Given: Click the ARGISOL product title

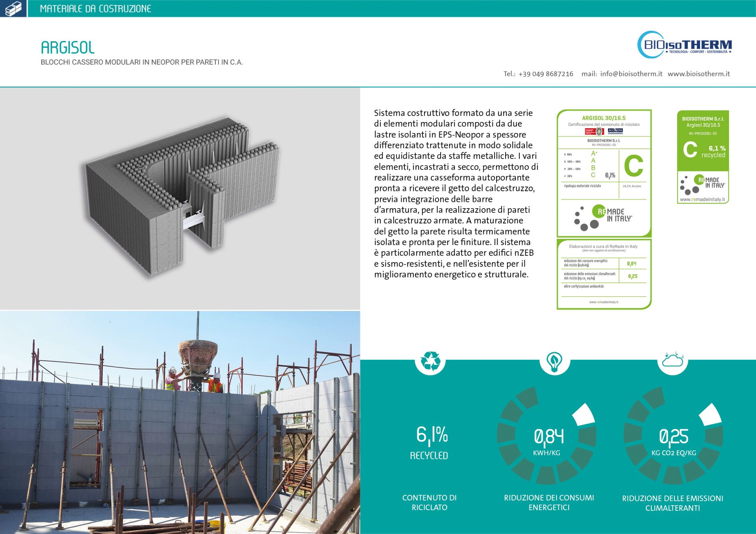Looking at the screenshot, I should [68, 48].
